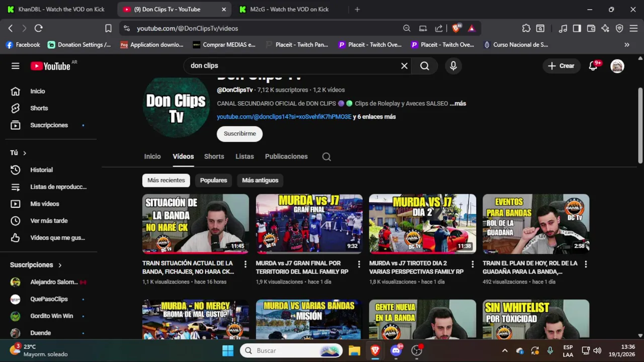Share page icon in address bar

click(x=439, y=29)
